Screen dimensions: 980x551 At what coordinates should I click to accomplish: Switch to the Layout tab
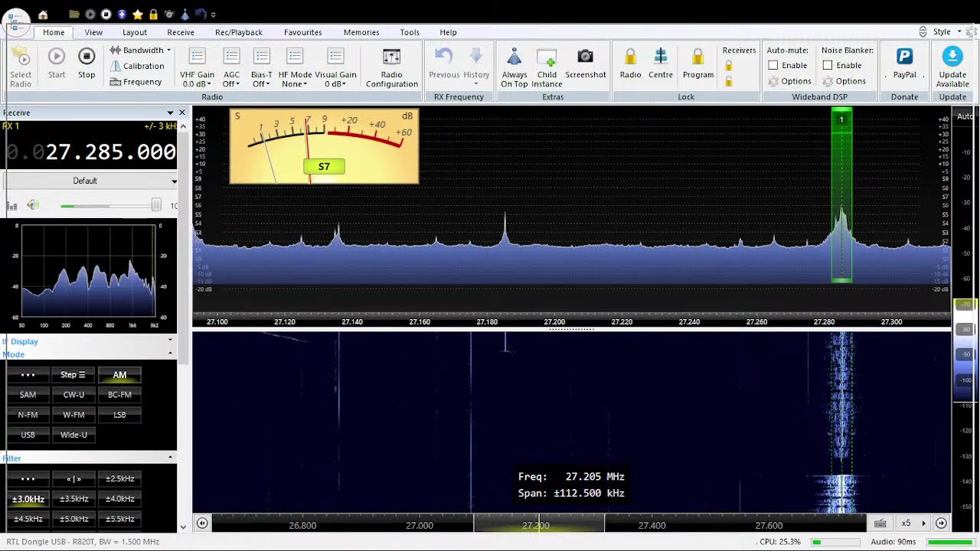[135, 32]
